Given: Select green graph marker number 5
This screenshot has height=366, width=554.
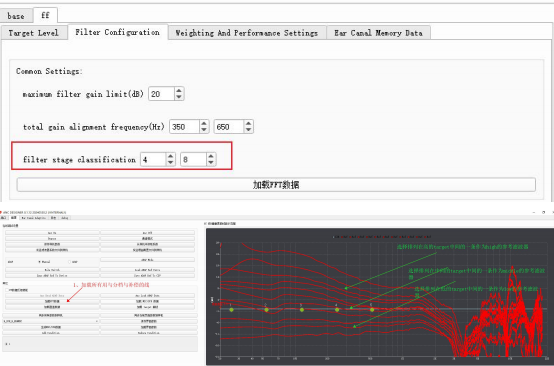Looking at the screenshot, I should 372,310.
